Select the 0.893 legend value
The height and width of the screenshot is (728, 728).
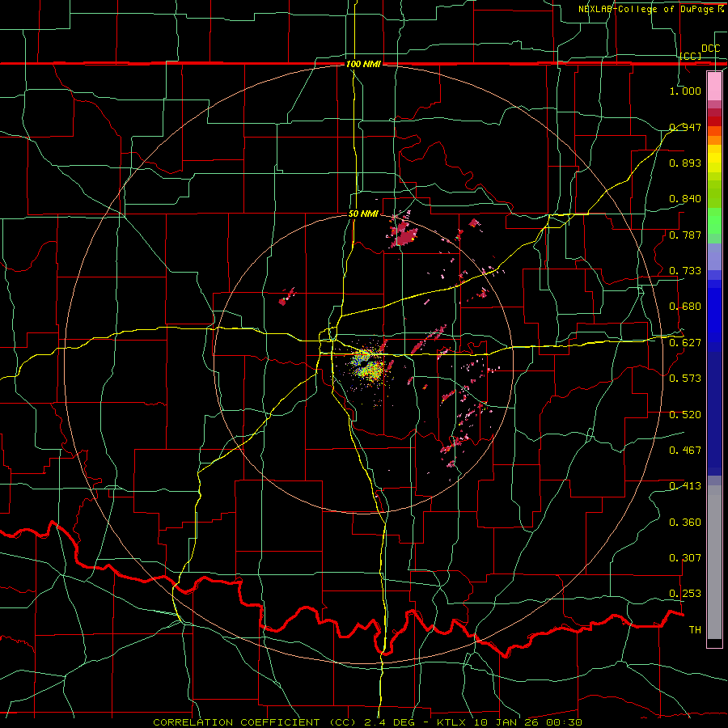(x=685, y=163)
